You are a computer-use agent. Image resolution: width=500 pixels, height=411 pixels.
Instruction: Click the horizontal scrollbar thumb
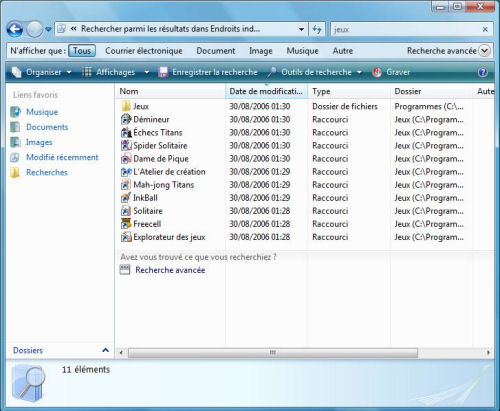273,352
